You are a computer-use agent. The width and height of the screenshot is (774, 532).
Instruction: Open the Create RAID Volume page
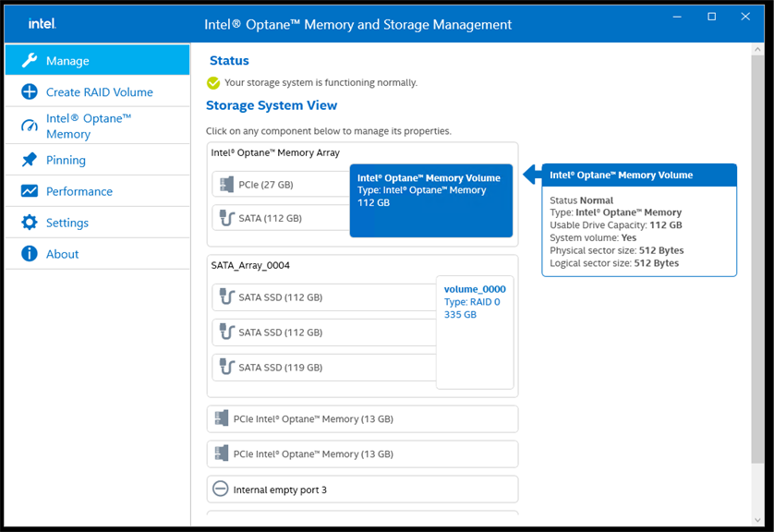99,92
